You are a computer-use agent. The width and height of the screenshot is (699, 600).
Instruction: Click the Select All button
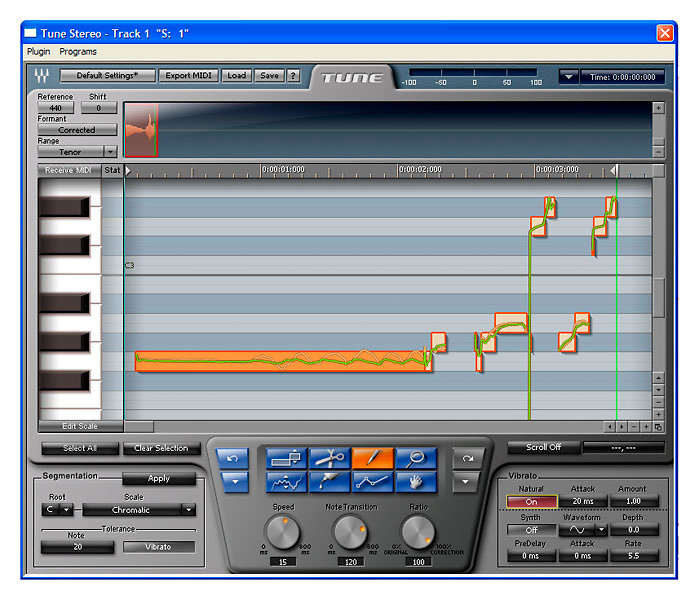click(x=80, y=448)
